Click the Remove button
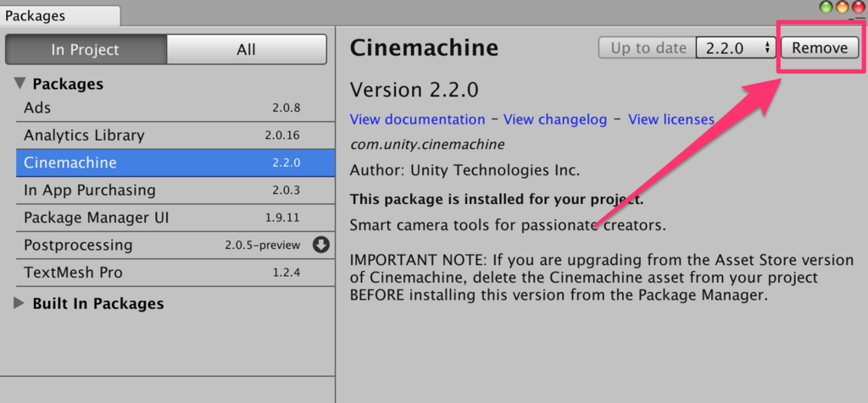868x403 pixels. point(820,48)
